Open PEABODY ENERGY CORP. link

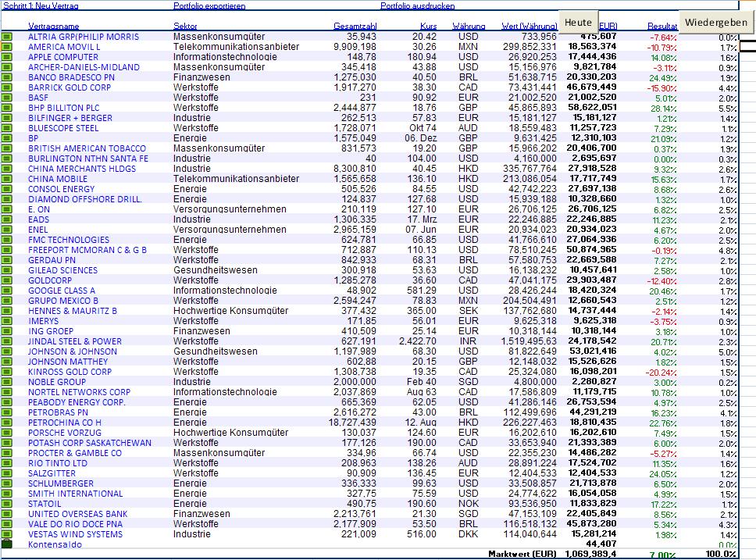(x=77, y=401)
